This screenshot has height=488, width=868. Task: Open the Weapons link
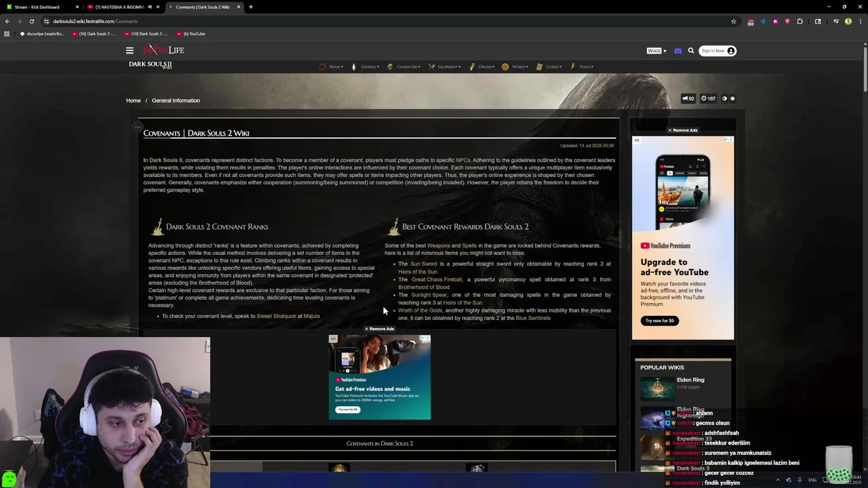(x=438, y=245)
